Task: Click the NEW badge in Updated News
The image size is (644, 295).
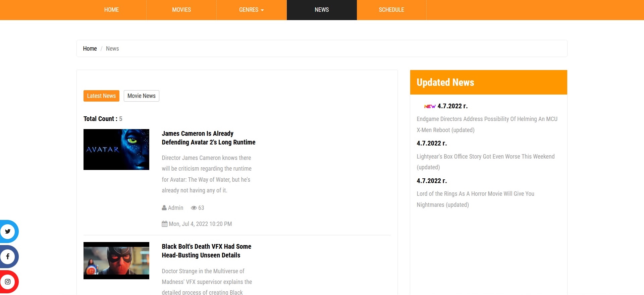Action: [429, 106]
